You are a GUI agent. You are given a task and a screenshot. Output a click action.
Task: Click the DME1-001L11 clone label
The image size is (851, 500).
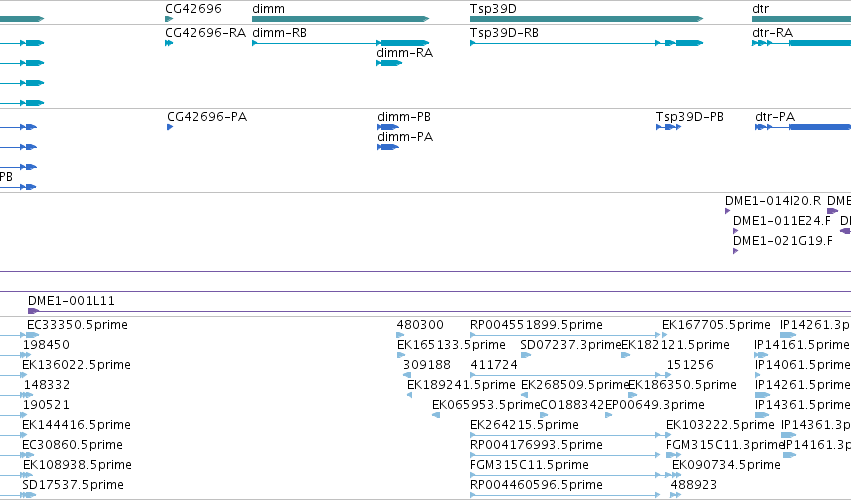pos(71,301)
